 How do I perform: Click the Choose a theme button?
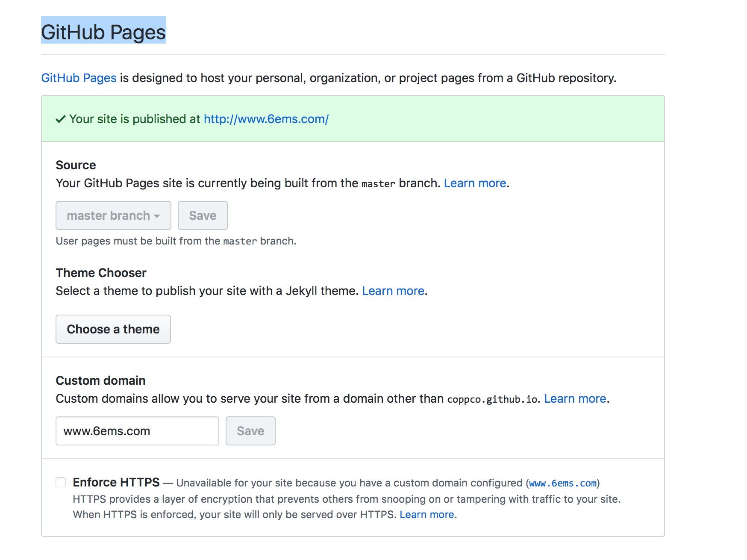click(x=113, y=329)
